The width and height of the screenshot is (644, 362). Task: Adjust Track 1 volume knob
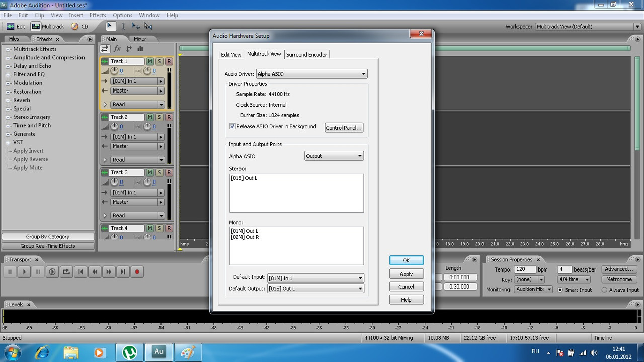[114, 71]
